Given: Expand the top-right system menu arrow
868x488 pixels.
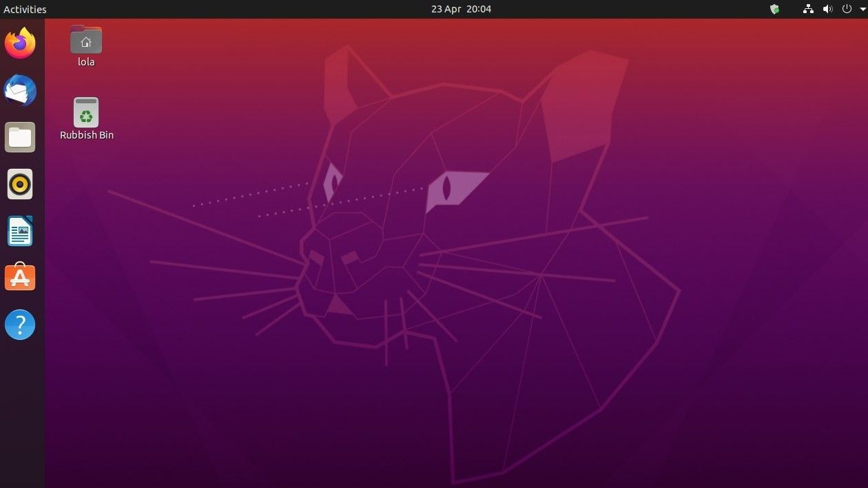Looking at the screenshot, I should (861, 9).
